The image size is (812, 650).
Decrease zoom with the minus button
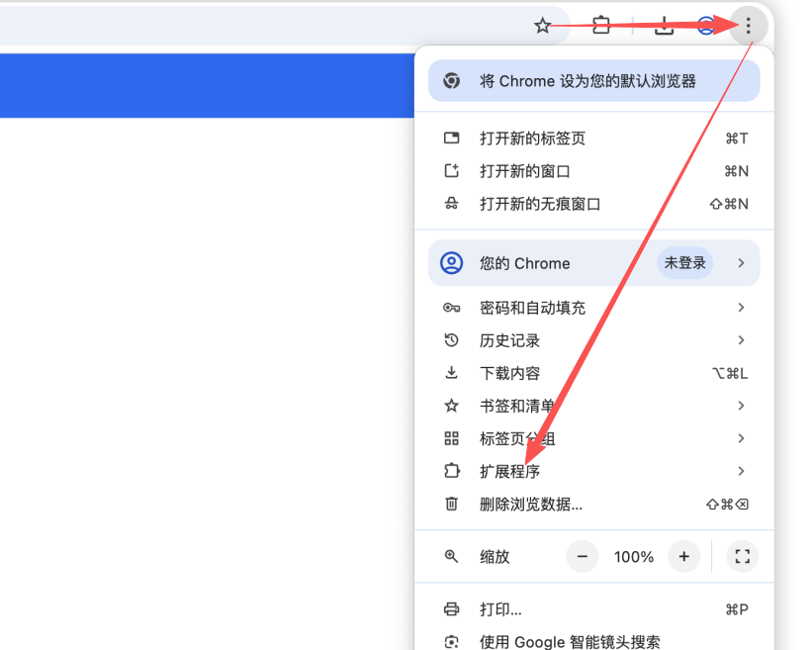coord(583,557)
